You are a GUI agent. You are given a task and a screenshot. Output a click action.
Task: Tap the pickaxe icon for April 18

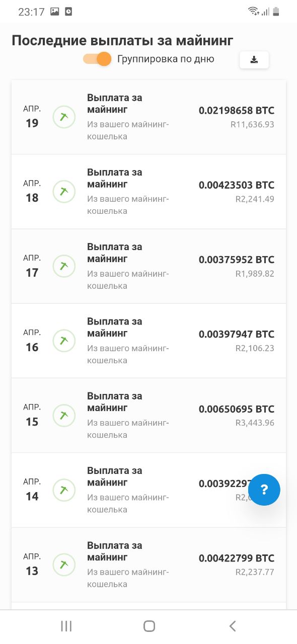(64, 192)
